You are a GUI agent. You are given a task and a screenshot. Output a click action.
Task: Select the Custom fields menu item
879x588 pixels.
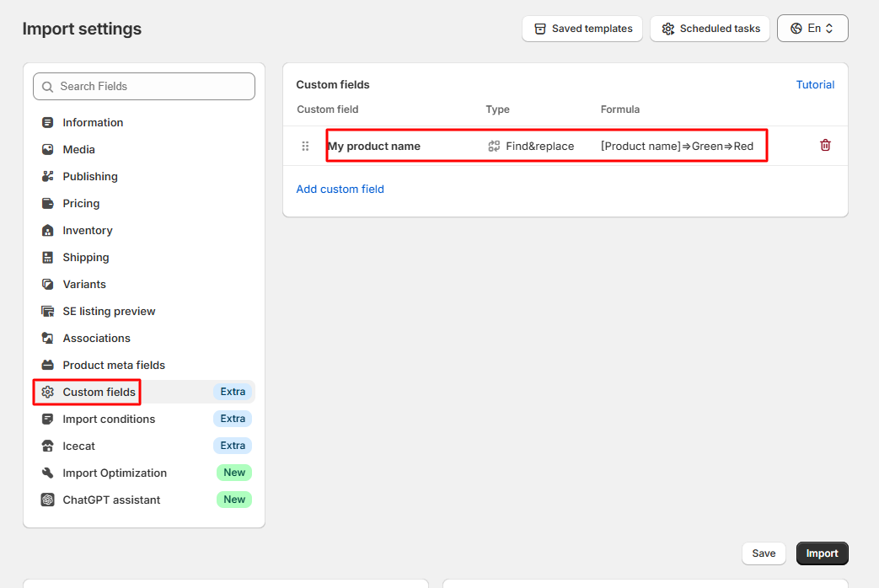[x=144, y=392]
